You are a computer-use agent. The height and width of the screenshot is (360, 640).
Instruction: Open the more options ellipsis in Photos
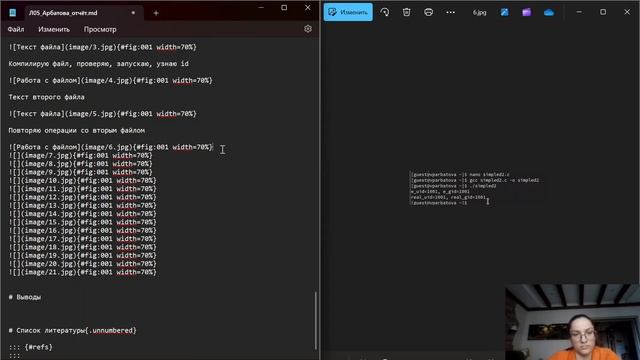450,12
